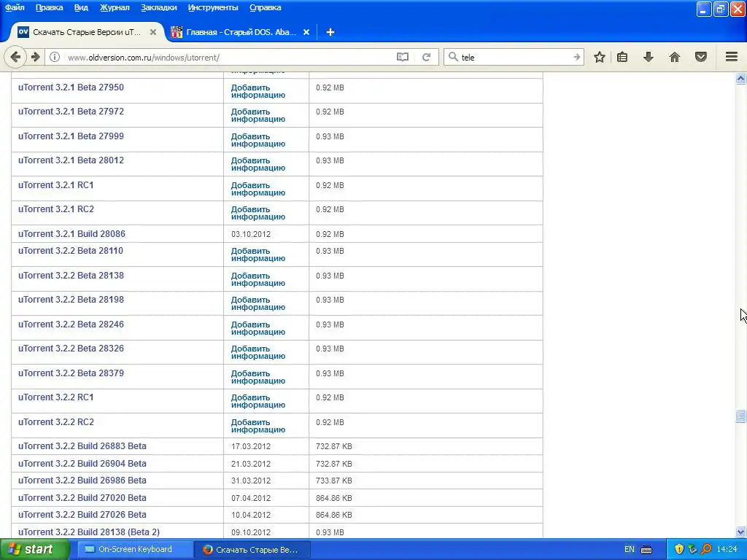Open the Справка menu
Viewport: 747px width, 560px height.
pos(265,7)
